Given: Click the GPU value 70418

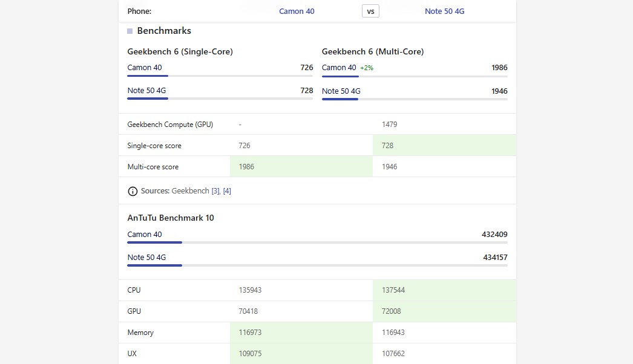Looking at the screenshot, I should [248, 311].
